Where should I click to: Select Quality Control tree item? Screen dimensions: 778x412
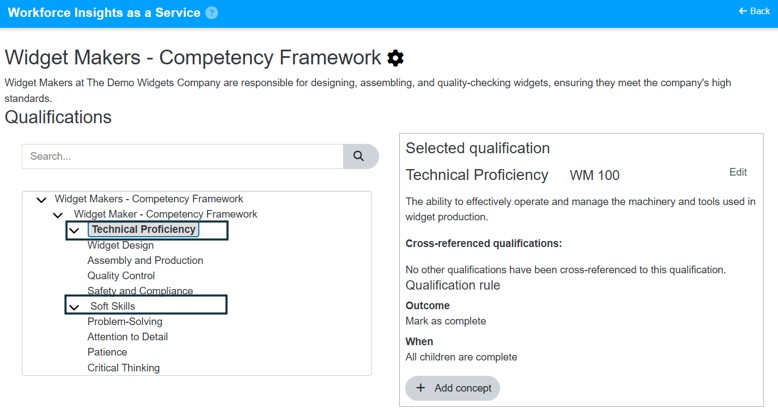121,276
